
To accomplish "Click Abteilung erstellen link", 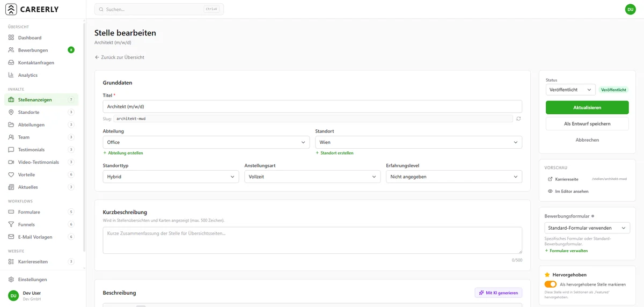I will (x=123, y=153).
